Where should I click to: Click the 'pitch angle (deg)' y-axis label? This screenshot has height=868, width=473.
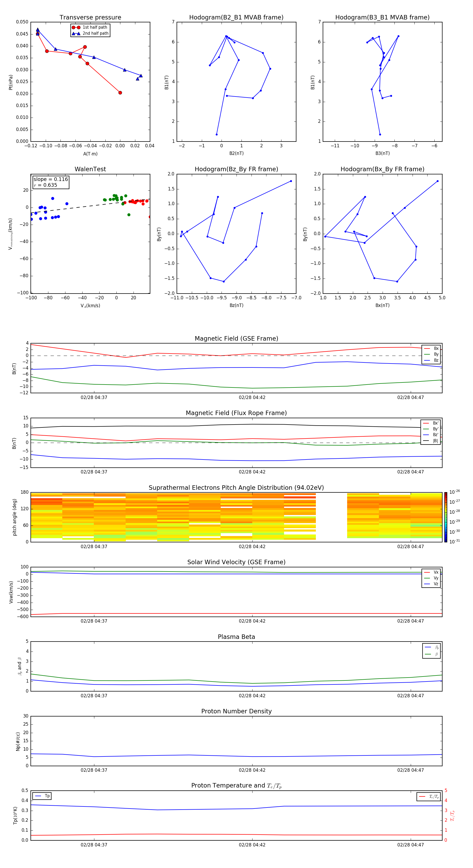pos(14,517)
